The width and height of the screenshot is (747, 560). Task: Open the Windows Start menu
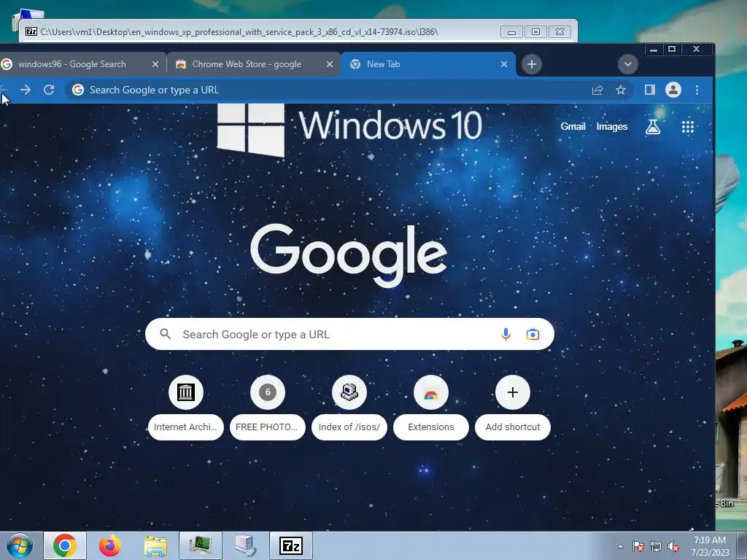coord(20,545)
